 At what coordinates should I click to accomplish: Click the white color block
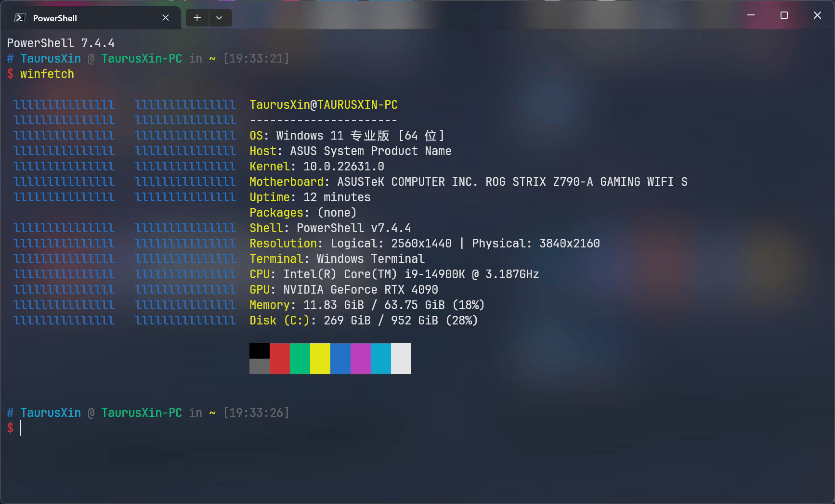coord(401,359)
